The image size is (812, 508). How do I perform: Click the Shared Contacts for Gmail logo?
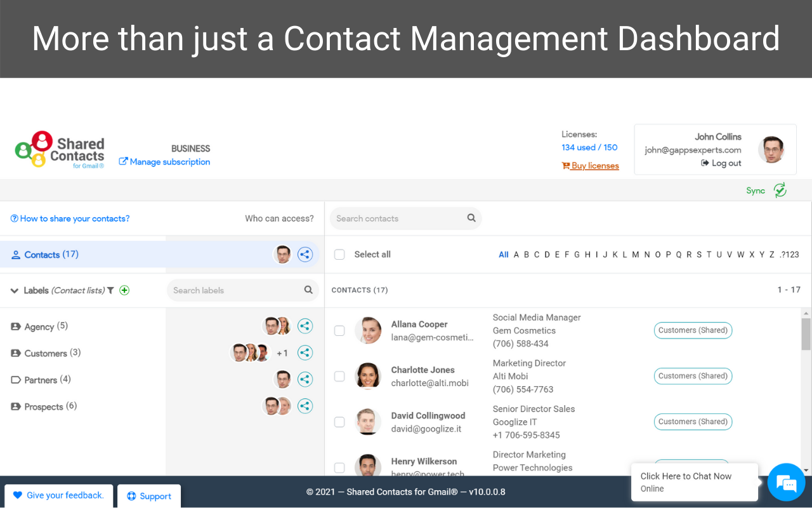click(60, 149)
